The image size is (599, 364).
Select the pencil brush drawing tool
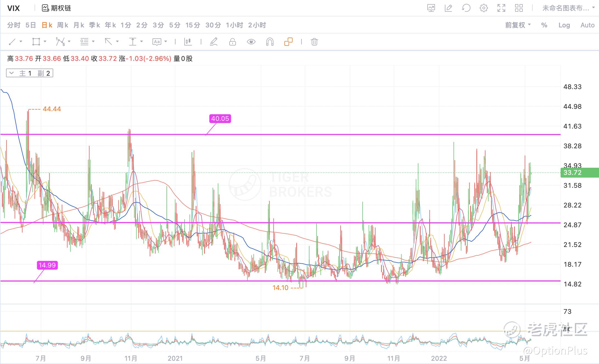214,42
